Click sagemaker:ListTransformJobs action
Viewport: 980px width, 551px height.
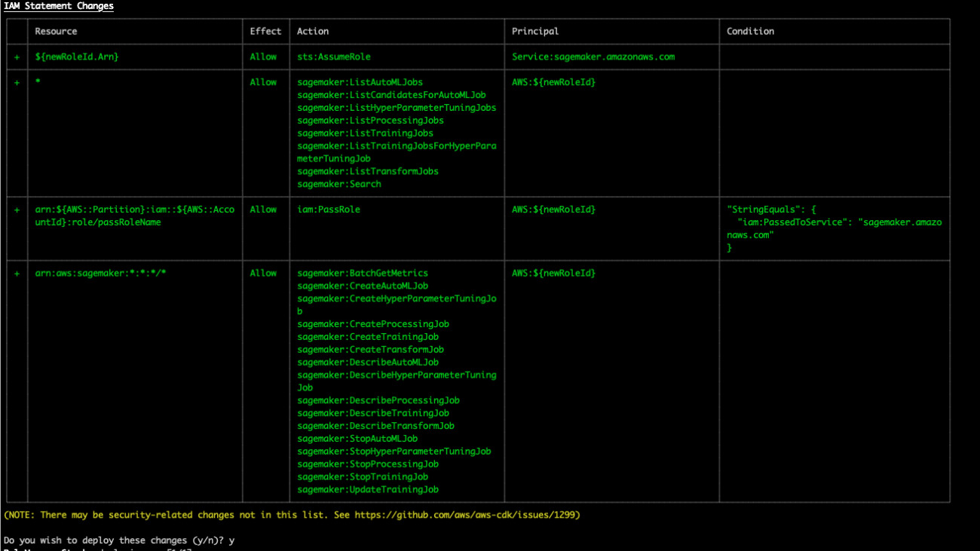(368, 171)
